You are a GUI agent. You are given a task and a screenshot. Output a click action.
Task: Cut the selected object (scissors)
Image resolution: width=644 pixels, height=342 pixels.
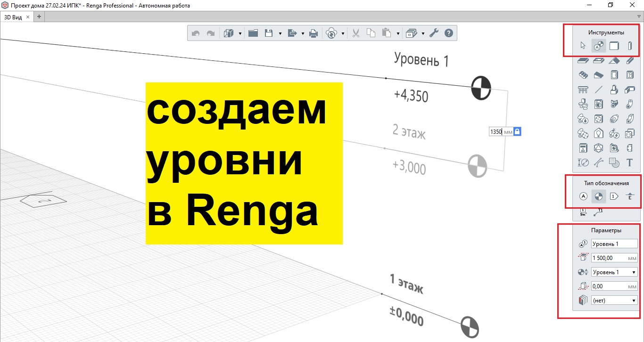pyautogui.click(x=356, y=33)
